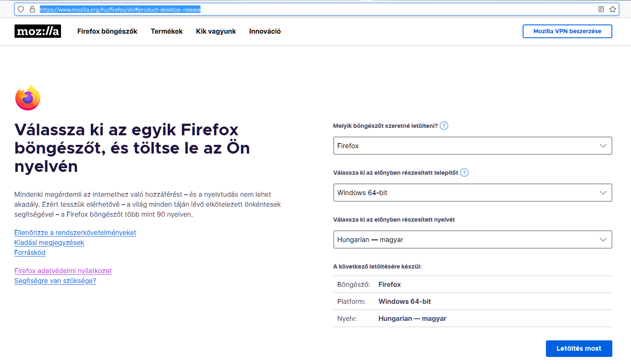Open help icon beside installer question
This screenshot has height=364, width=631.
[464, 173]
